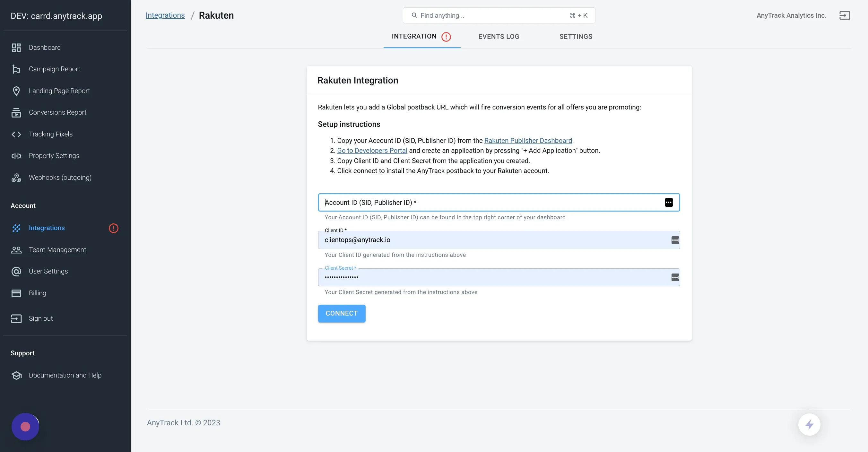Click password manager icon in Client Secret field

click(x=675, y=277)
